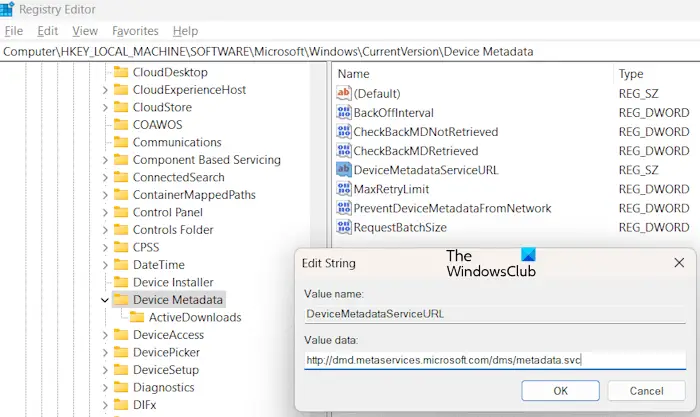Select the (Default) string value icon

point(344,93)
